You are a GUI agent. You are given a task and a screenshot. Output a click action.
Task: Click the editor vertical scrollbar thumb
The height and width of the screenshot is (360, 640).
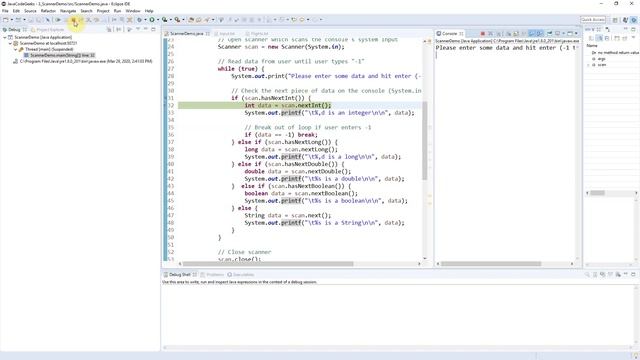(x=425, y=141)
